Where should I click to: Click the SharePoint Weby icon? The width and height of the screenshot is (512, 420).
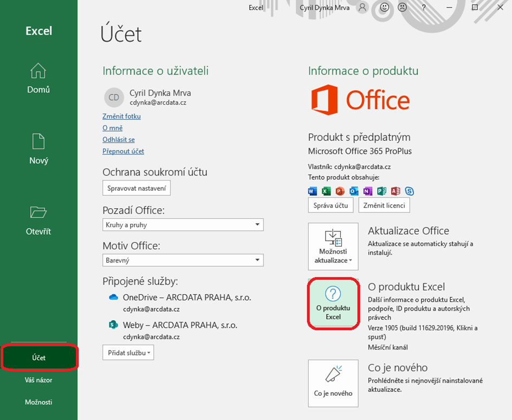[x=113, y=325]
